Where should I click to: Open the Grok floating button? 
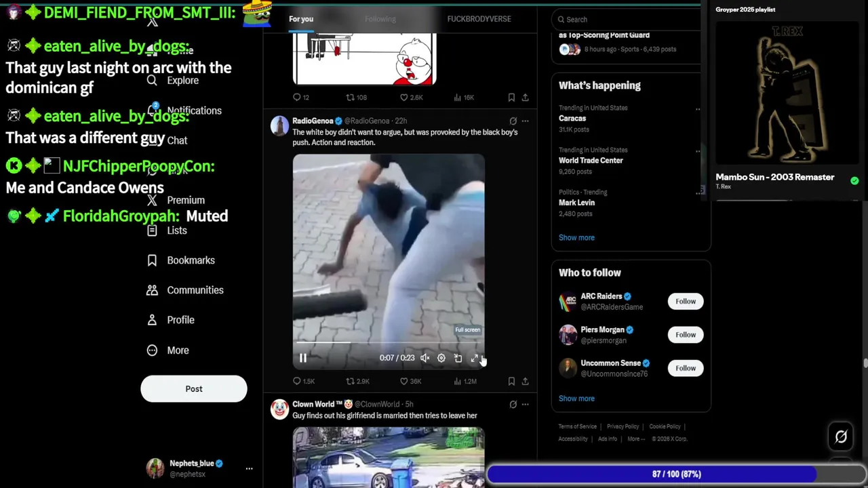tap(841, 437)
